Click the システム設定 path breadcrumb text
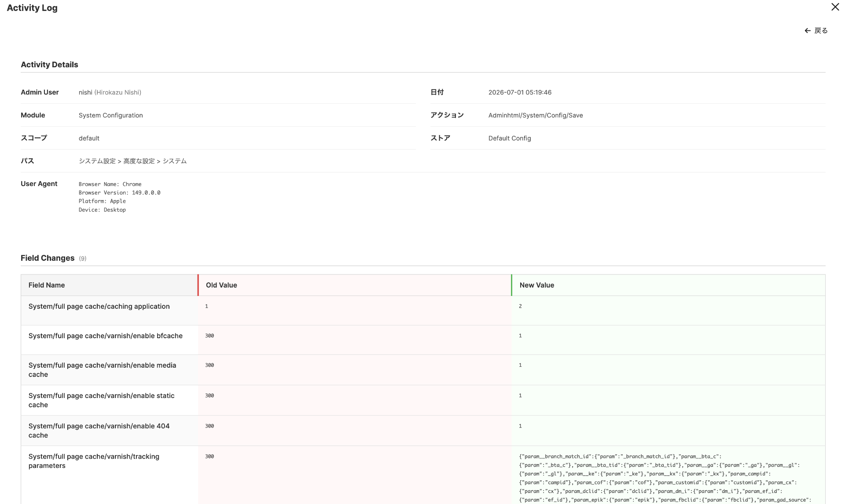This screenshot has width=845, height=504. (97, 161)
